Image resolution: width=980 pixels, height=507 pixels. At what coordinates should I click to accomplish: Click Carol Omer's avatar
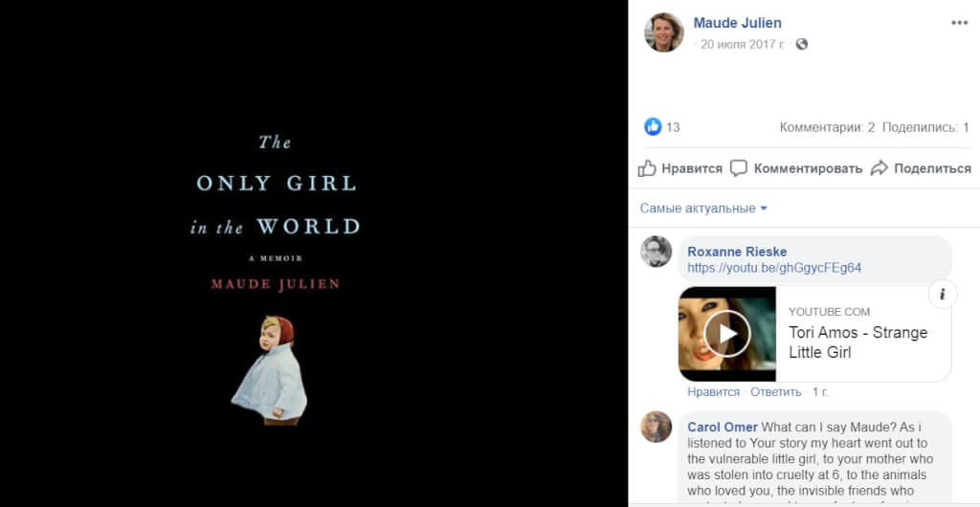657,427
